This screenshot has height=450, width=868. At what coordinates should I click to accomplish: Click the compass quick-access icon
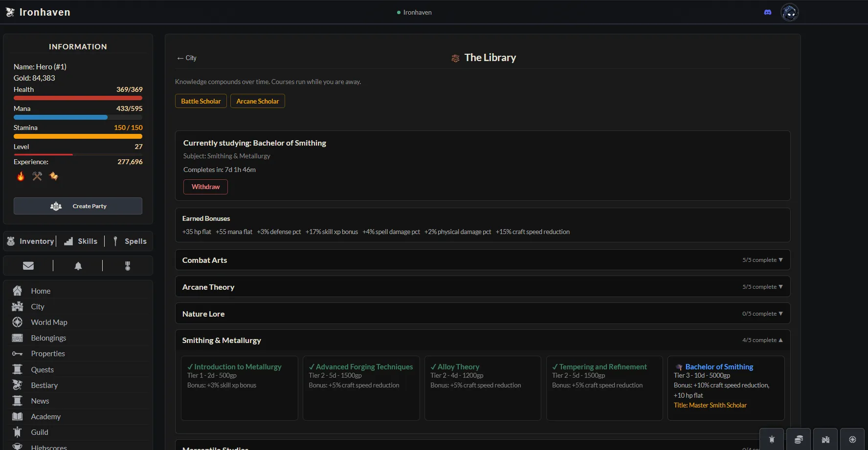tap(852, 439)
